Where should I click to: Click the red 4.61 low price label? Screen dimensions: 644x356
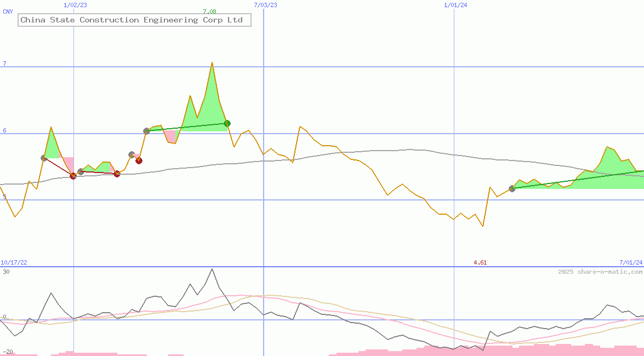pos(480,262)
